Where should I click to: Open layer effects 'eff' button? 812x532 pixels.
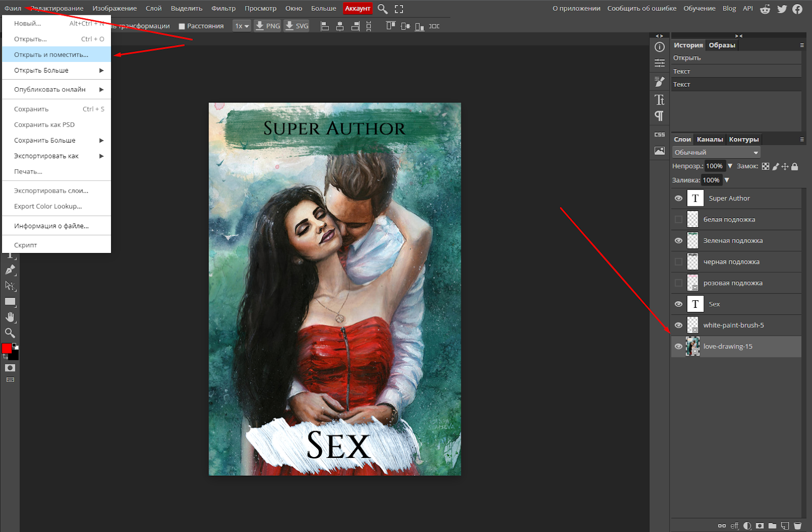734,525
